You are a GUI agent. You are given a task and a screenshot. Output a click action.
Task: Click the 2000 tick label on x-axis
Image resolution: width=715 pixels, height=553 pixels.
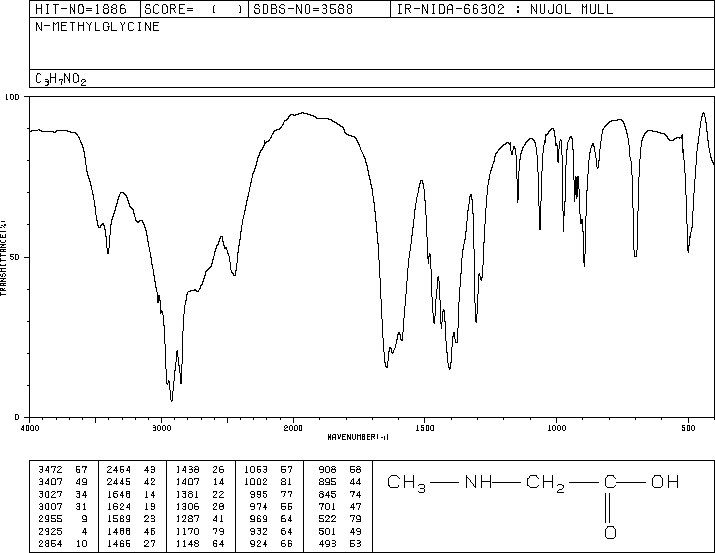pos(293,428)
